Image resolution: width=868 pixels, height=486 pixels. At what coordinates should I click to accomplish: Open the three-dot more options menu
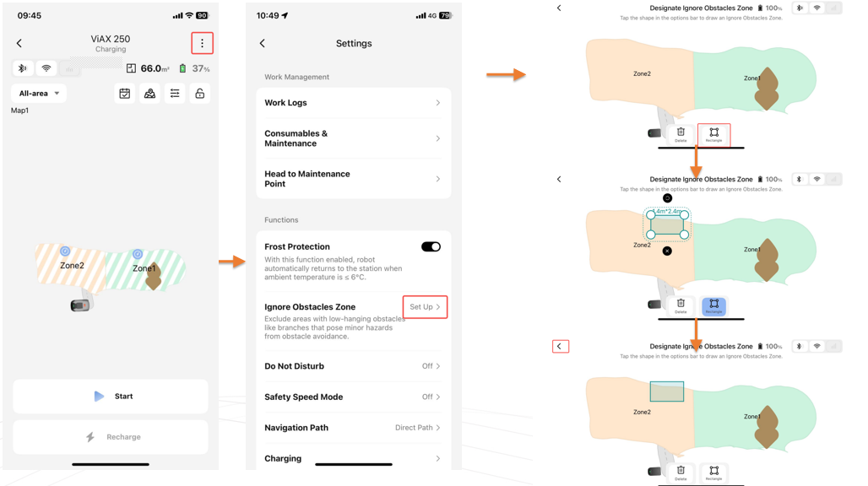click(202, 43)
